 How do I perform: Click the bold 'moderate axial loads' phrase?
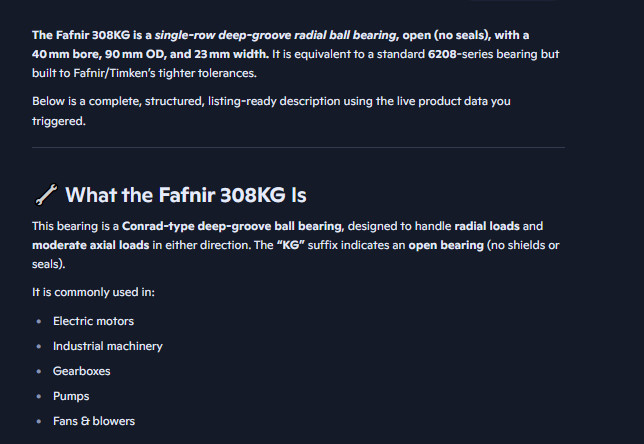pyautogui.click(x=90, y=245)
